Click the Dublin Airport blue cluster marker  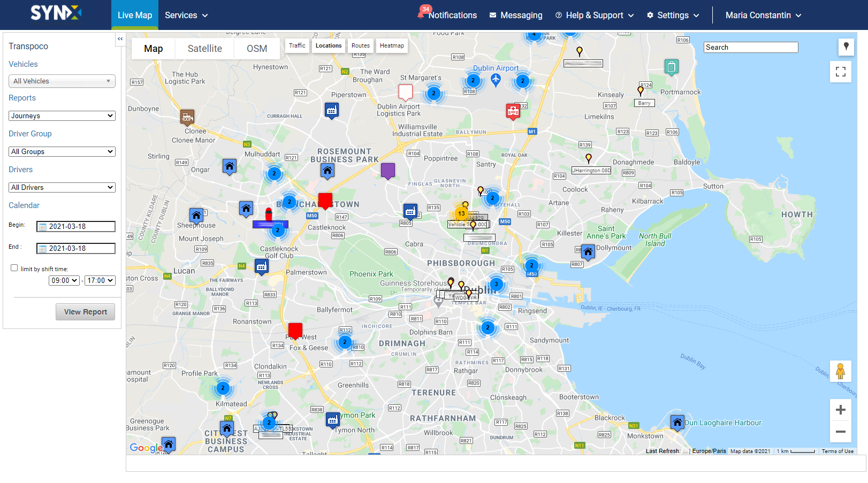click(x=473, y=80)
